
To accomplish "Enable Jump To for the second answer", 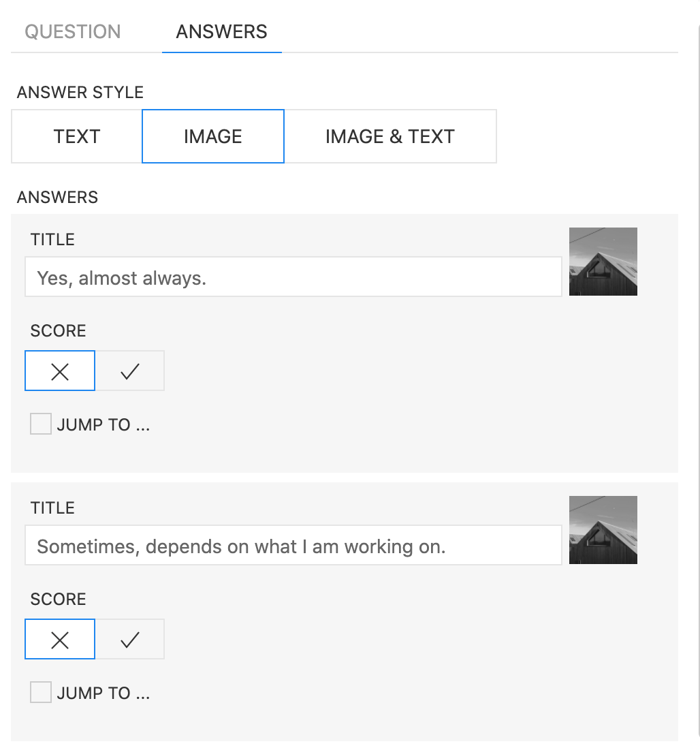I will [x=41, y=693].
